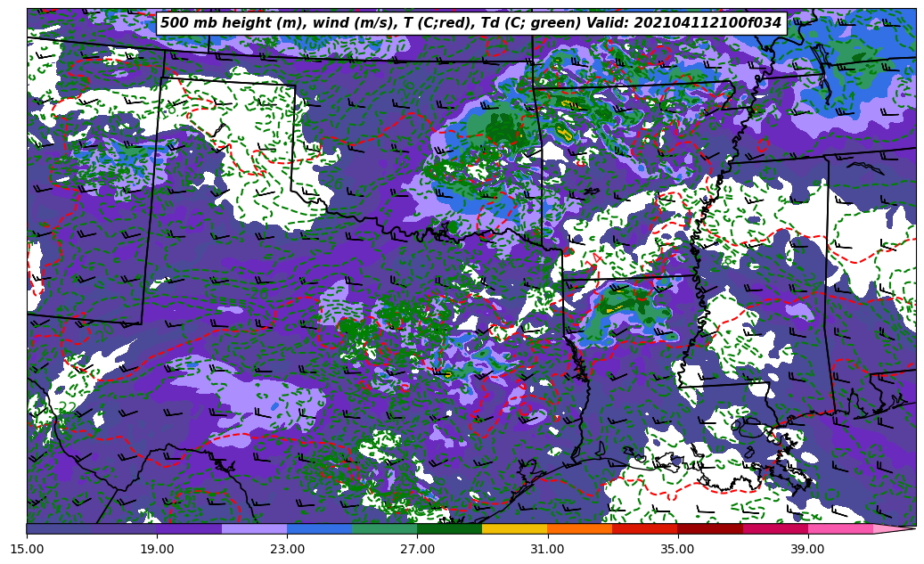Select the dark maroon colorbar segment

(709, 528)
